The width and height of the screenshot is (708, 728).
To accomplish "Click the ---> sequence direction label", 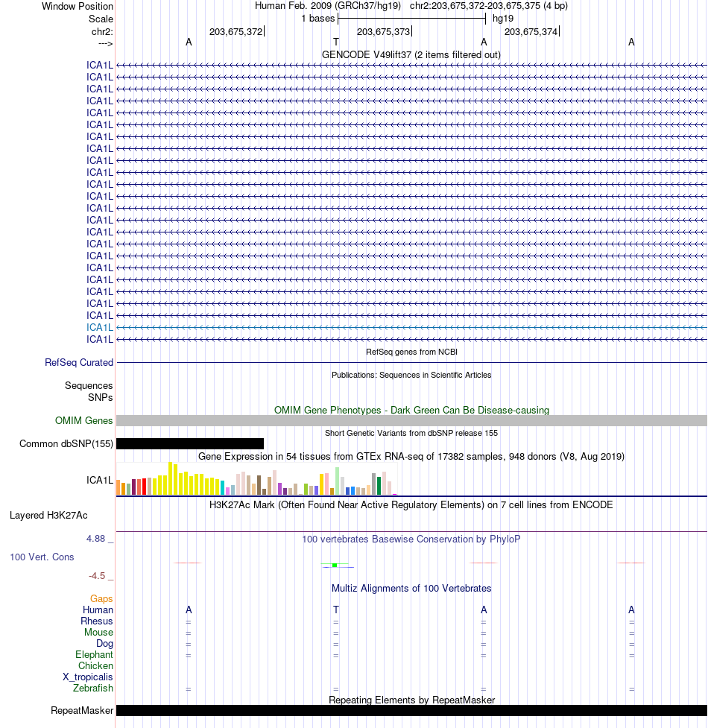I will pyautogui.click(x=105, y=44).
